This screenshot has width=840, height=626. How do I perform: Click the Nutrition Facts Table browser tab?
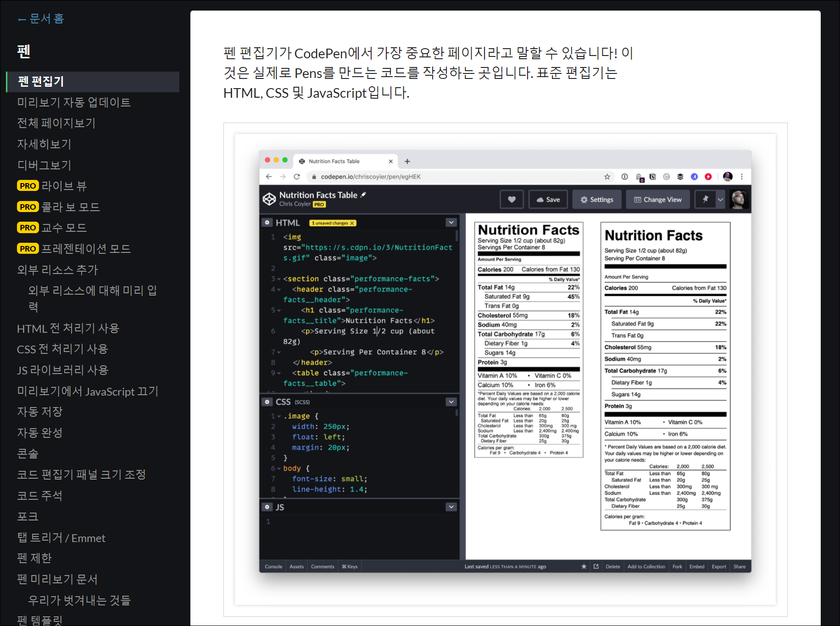point(345,162)
